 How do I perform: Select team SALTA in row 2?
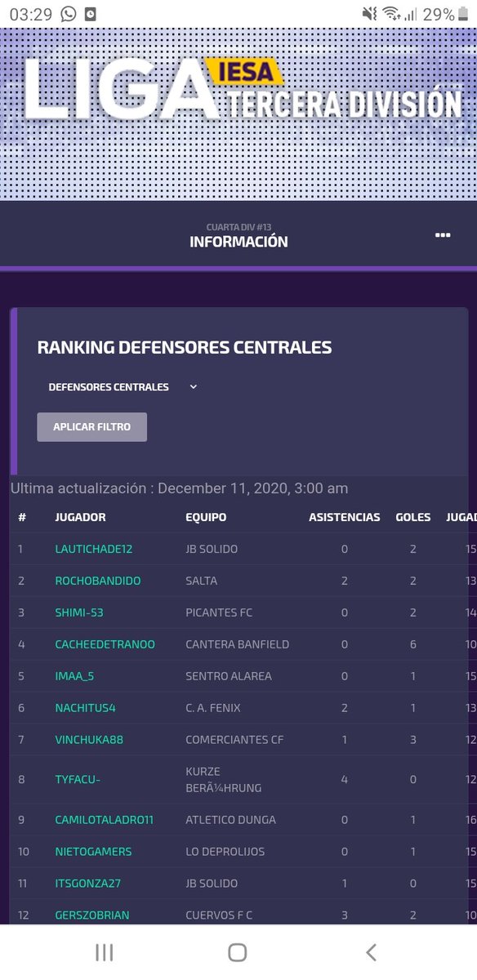pos(201,581)
